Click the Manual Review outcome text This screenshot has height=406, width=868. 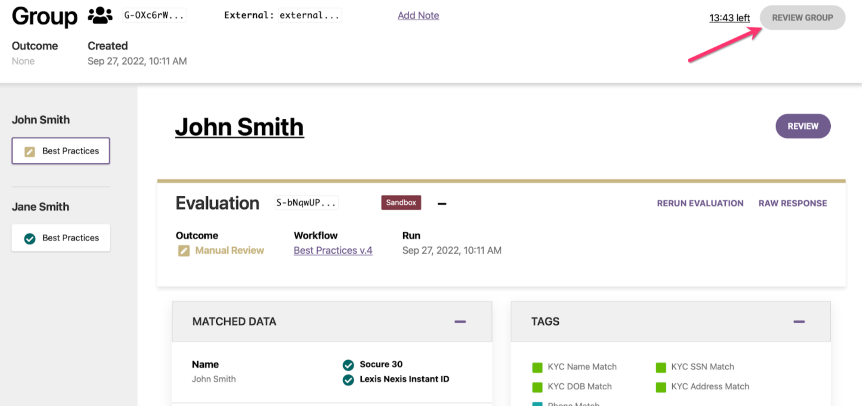pyautogui.click(x=230, y=250)
